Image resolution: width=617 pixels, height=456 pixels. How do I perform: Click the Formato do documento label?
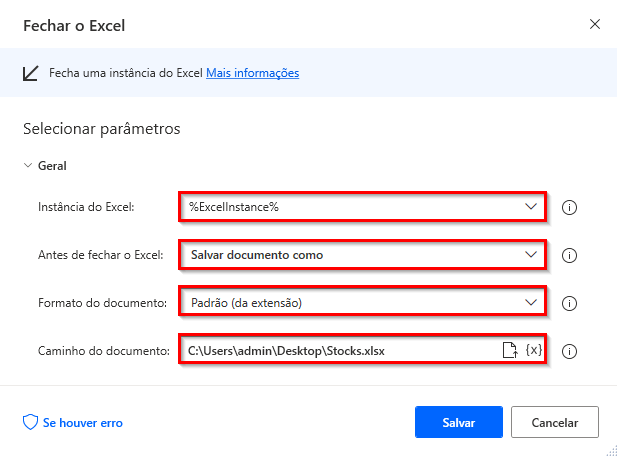tap(102, 303)
